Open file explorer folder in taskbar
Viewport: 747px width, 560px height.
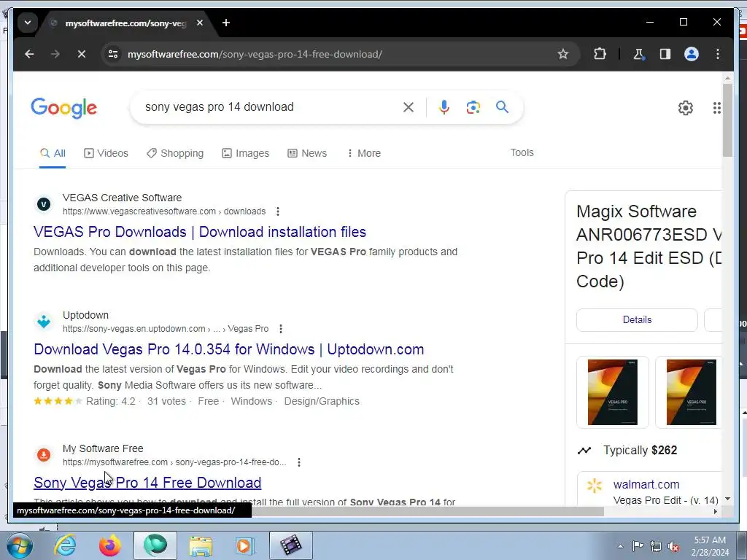click(201, 545)
